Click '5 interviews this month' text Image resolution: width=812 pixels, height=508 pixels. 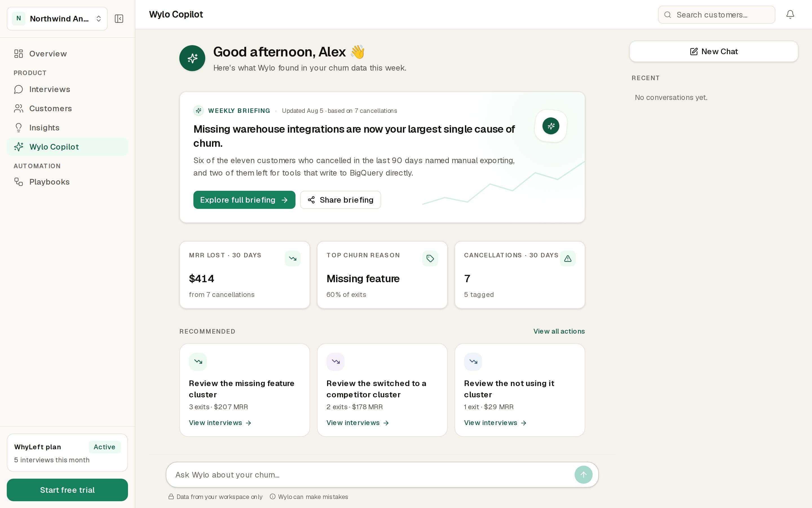click(x=52, y=460)
